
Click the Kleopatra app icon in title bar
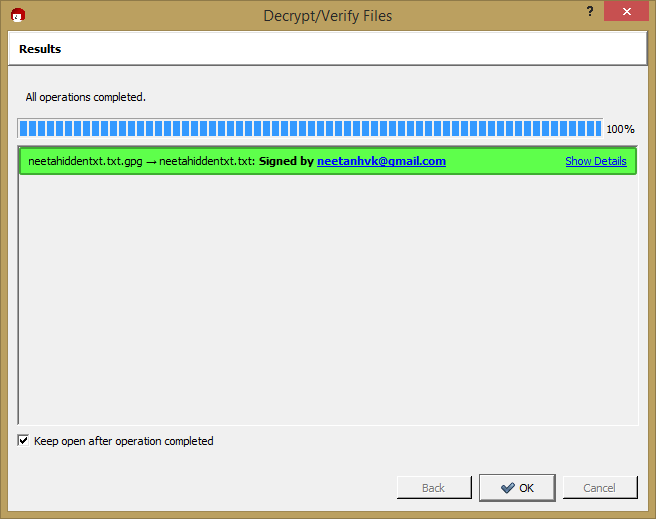(x=17, y=15)
